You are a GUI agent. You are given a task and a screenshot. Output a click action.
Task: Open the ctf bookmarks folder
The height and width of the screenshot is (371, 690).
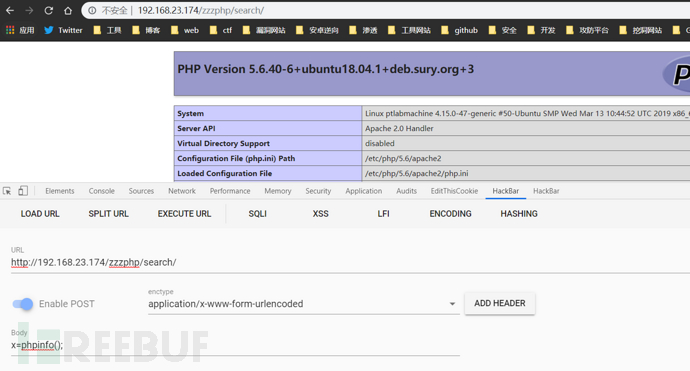click(x=221, y=30)
